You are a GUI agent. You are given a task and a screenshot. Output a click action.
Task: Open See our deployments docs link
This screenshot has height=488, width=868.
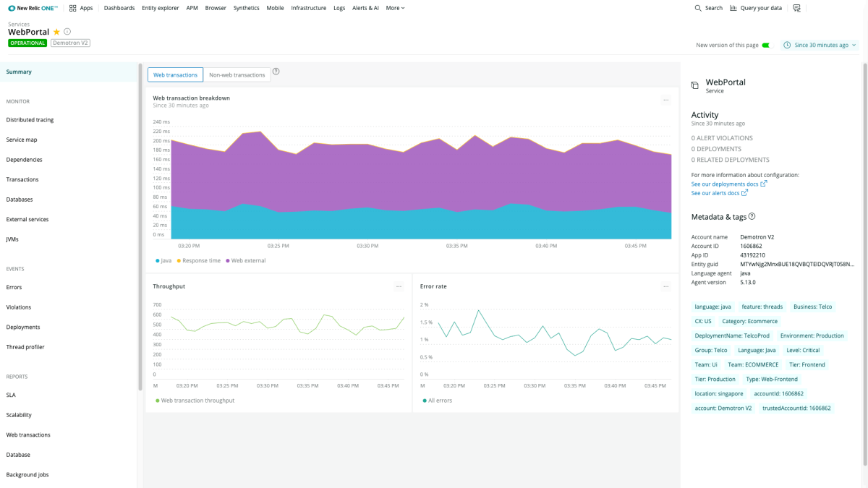point(725,184)
